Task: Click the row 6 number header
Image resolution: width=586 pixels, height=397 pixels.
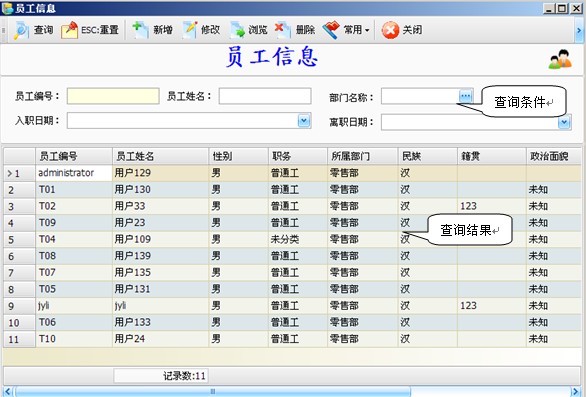Action: (19, 256)
